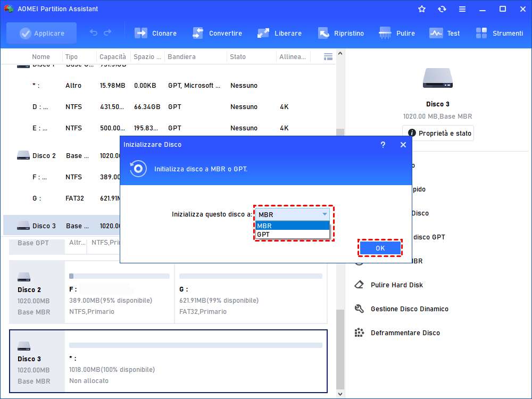Open the dialog help question mark
Viewport: 532px width, 399px height.
pos(383,145)
